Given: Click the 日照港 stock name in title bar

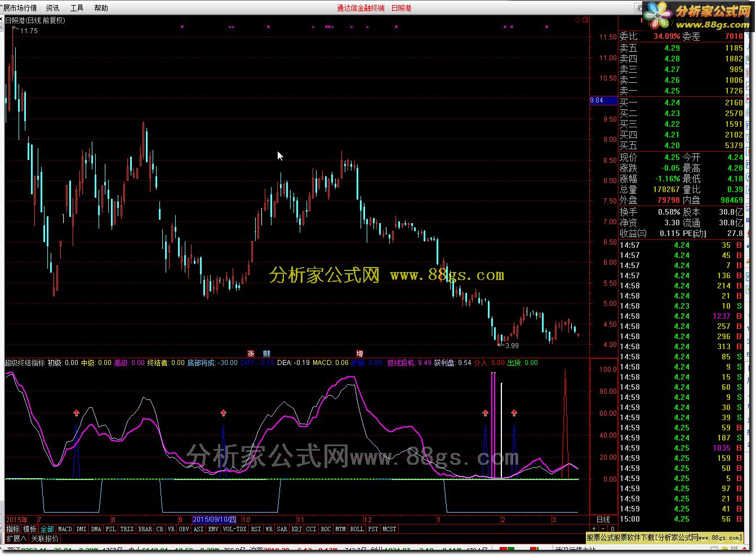Looking at the screenshot, I should pyautogui.click(x=401, y=8).
